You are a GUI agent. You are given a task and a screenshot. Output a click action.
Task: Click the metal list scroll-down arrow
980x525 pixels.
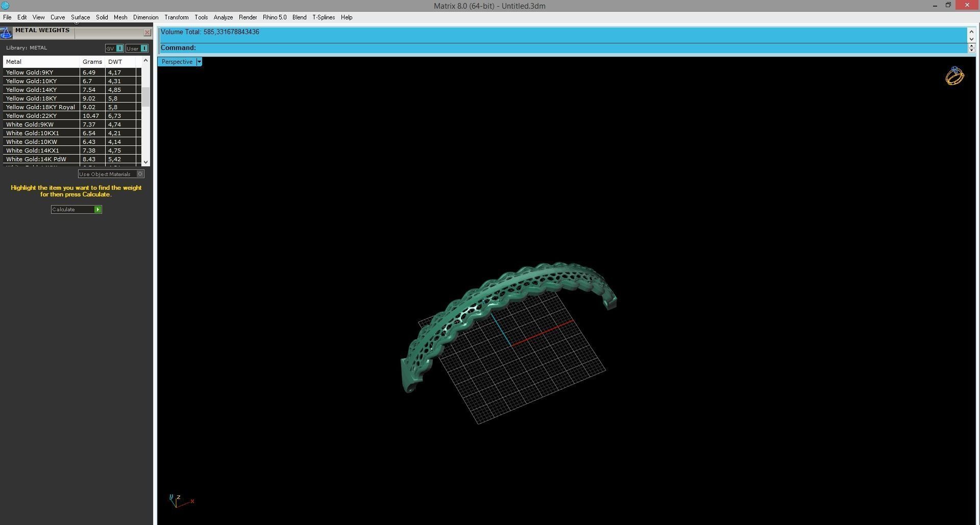(146, 162)
